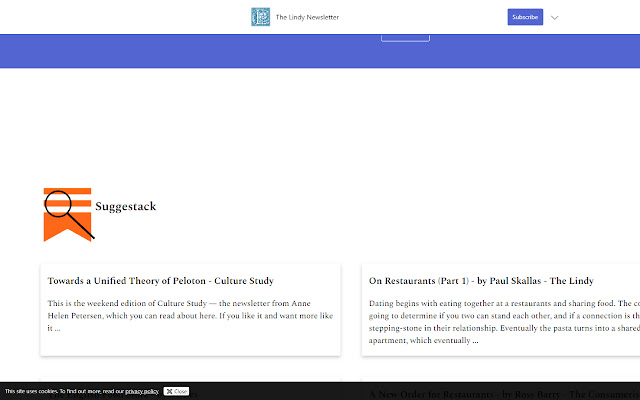Click the outlined button in the blue banner
The height and width of the screenshot is (400, 640).
[x=405, y=38]
